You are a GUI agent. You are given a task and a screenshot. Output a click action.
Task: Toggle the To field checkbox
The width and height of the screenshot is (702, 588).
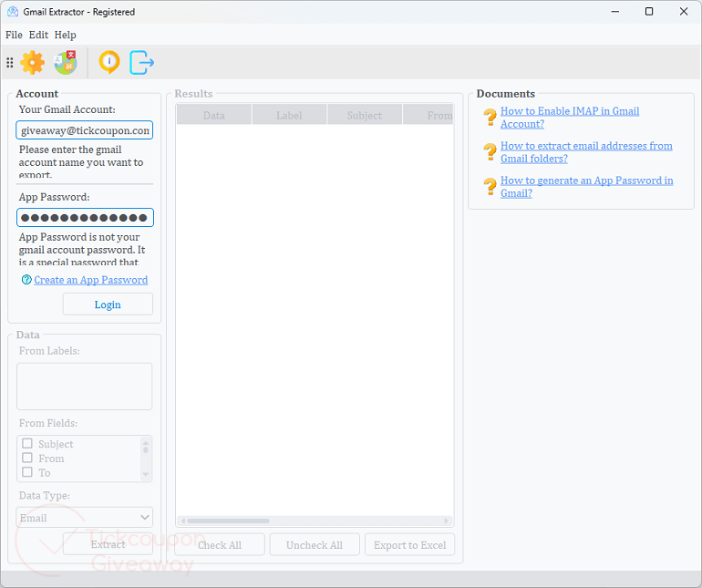(x=27, y=472)
